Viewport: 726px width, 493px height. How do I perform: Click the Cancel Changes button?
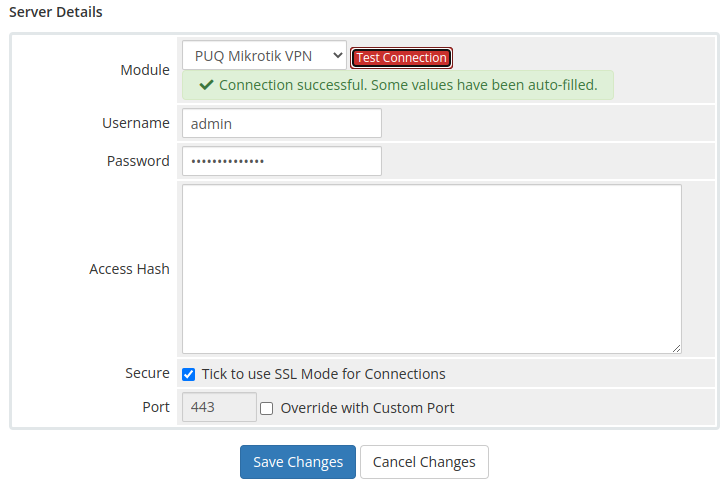pyautogui.click(x=424, y=462)
